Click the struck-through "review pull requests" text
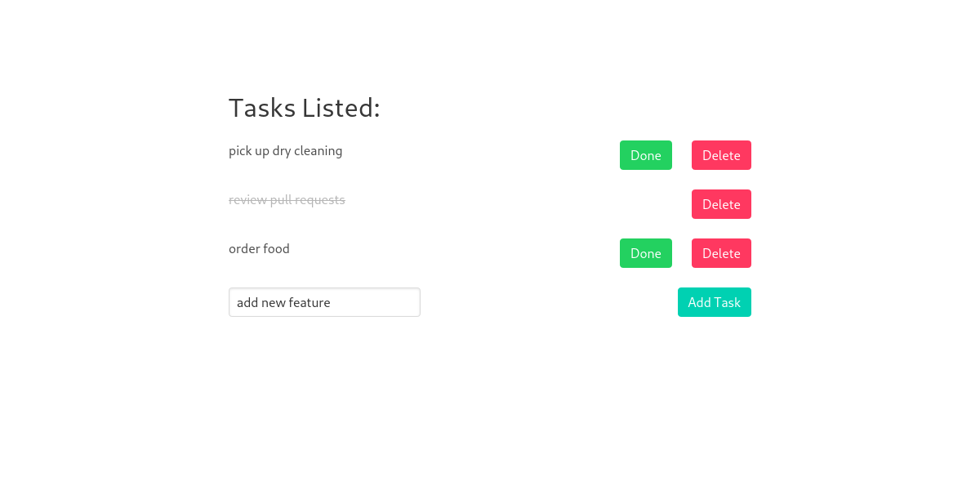This screenshot has width=980, height=490. coord(287,200)
